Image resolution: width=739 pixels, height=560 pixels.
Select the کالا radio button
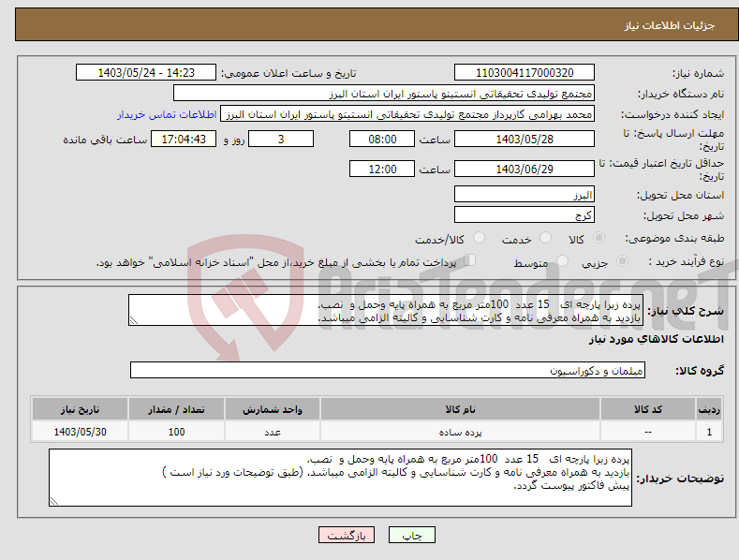coord(599,238)
